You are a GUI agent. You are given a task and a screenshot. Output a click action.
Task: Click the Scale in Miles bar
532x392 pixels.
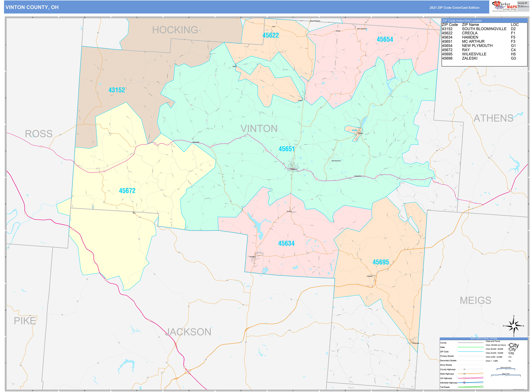point(506,375)
